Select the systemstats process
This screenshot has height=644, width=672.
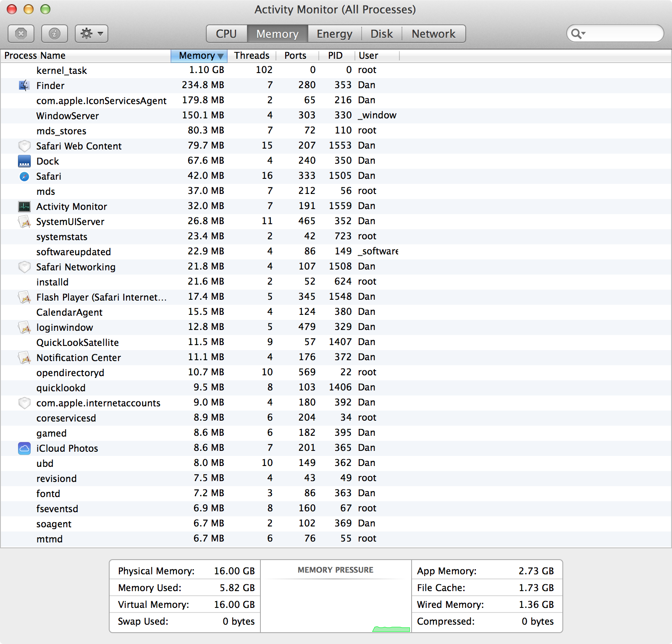pyautogui.click(x=336, y=237)
